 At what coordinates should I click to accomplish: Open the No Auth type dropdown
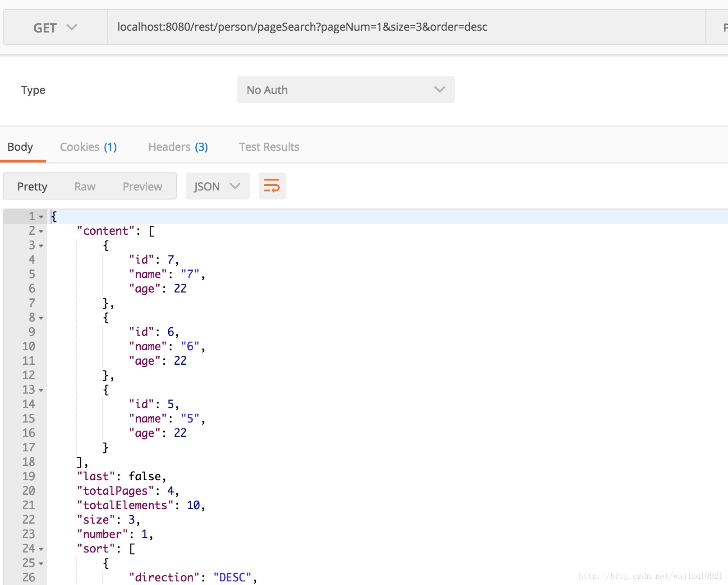click(346, 90)
